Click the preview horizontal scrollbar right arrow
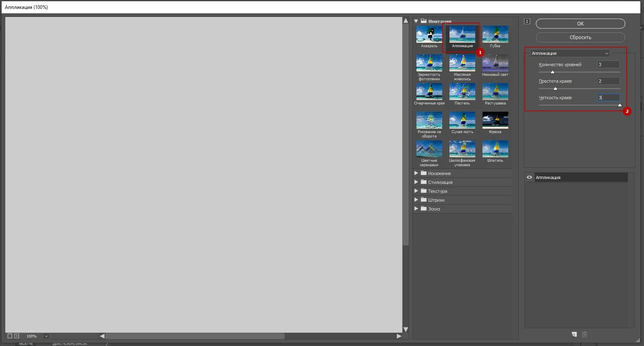Viewport: 644px width, 346px height. pos(399,336)
